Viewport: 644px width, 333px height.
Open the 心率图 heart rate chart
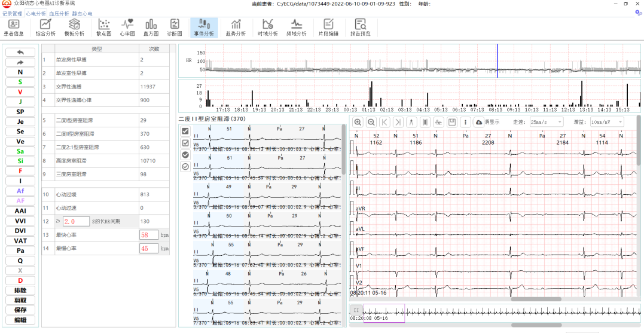(x=127, y=28)
